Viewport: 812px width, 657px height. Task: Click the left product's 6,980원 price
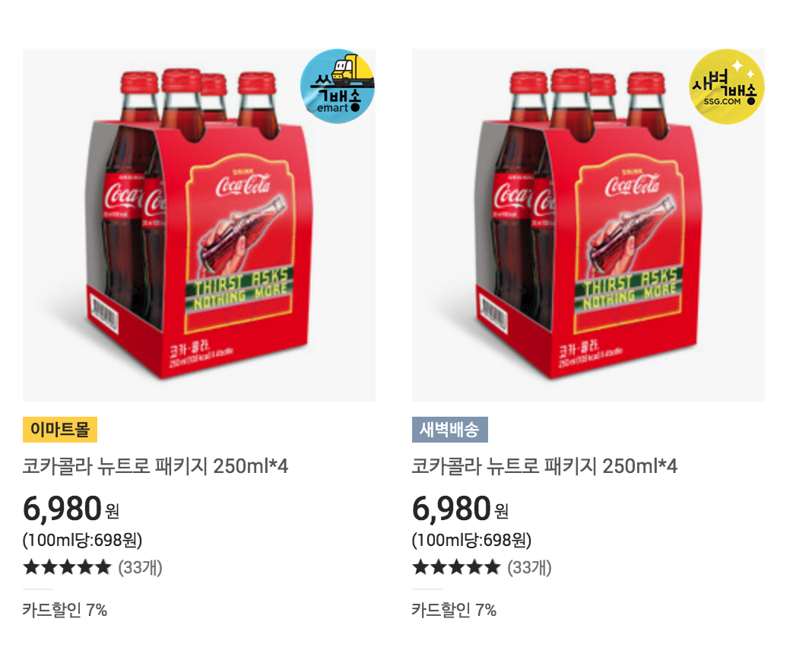[x=71, y=508]
